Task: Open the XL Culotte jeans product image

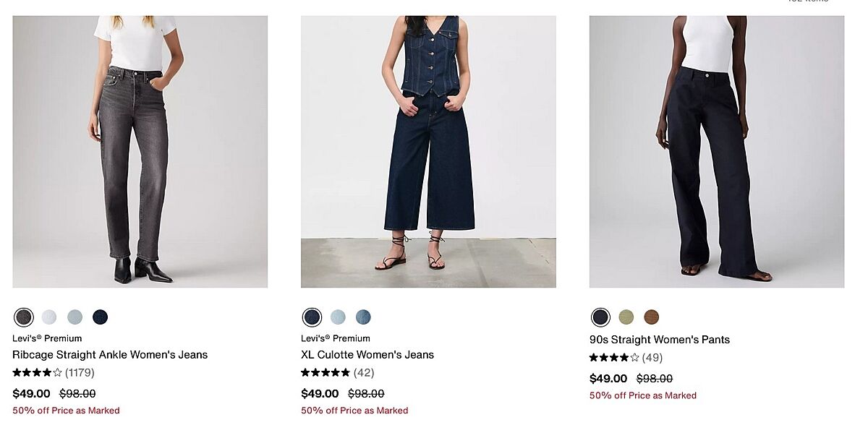Action: (x=428, y=152)
